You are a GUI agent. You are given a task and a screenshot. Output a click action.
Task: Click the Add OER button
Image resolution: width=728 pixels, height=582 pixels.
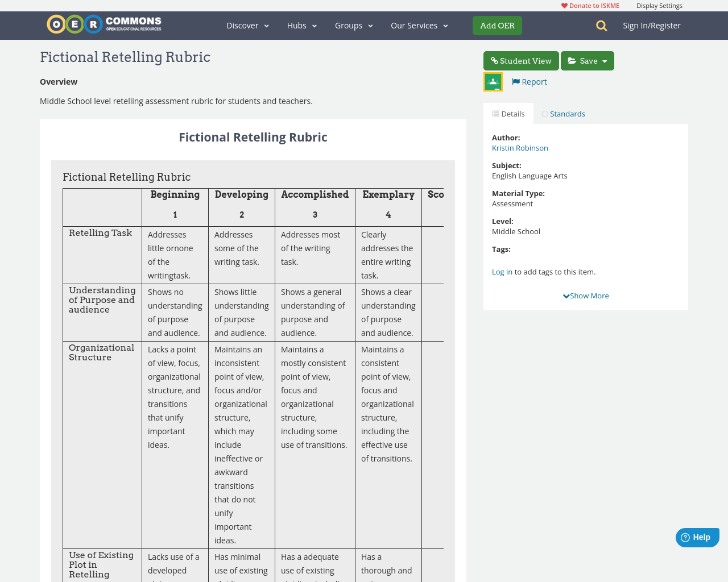(497, 25)
